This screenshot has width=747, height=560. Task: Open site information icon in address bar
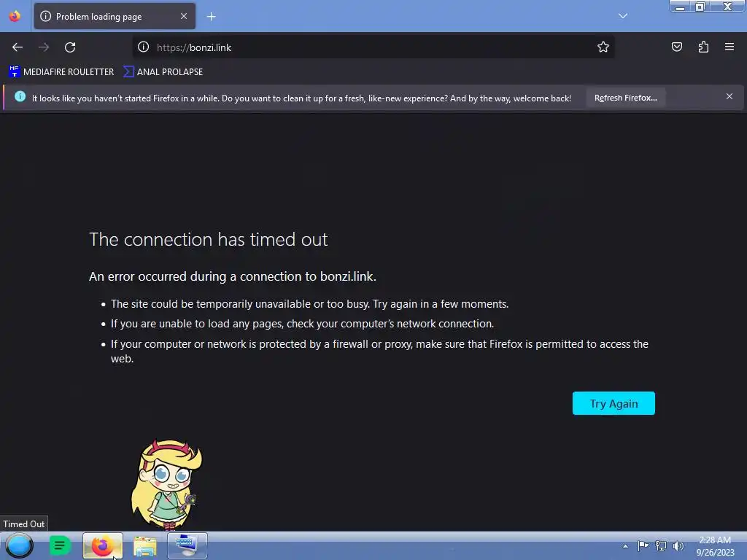point(144,47)
